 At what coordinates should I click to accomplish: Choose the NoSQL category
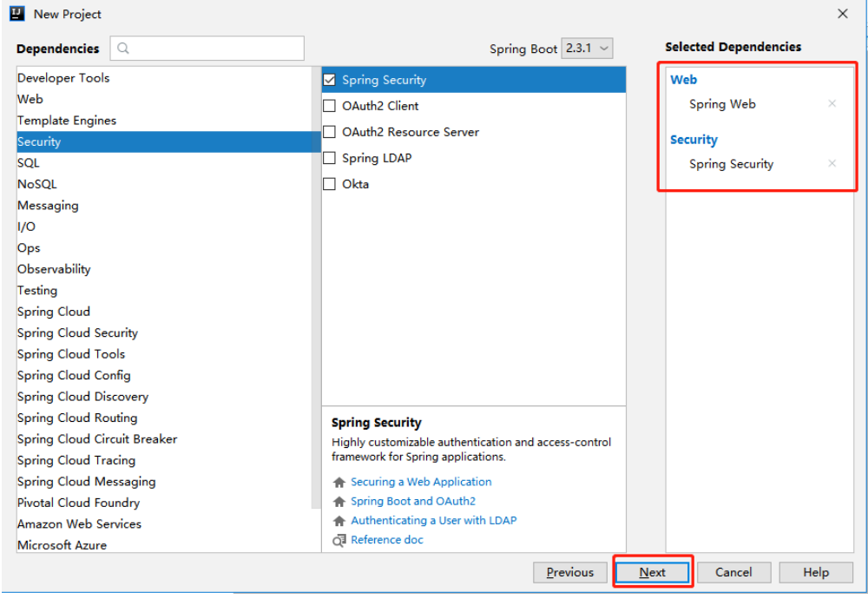164,184
